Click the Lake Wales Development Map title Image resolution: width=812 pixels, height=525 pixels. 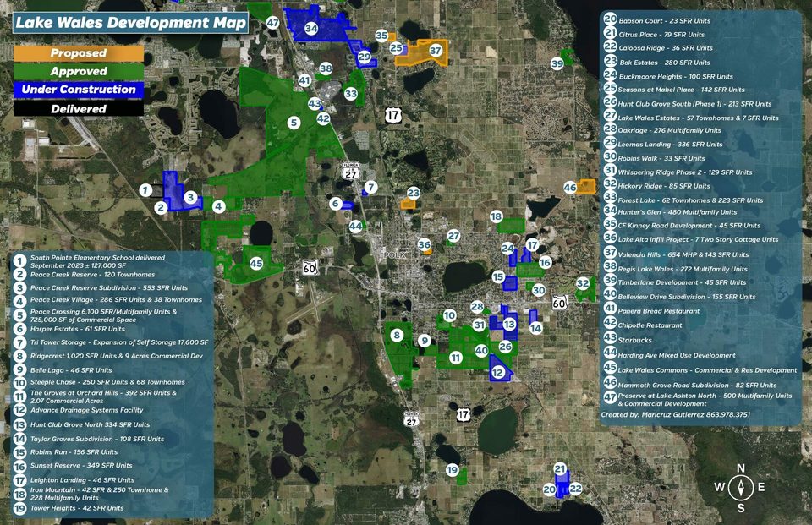(x=130, y=23)
